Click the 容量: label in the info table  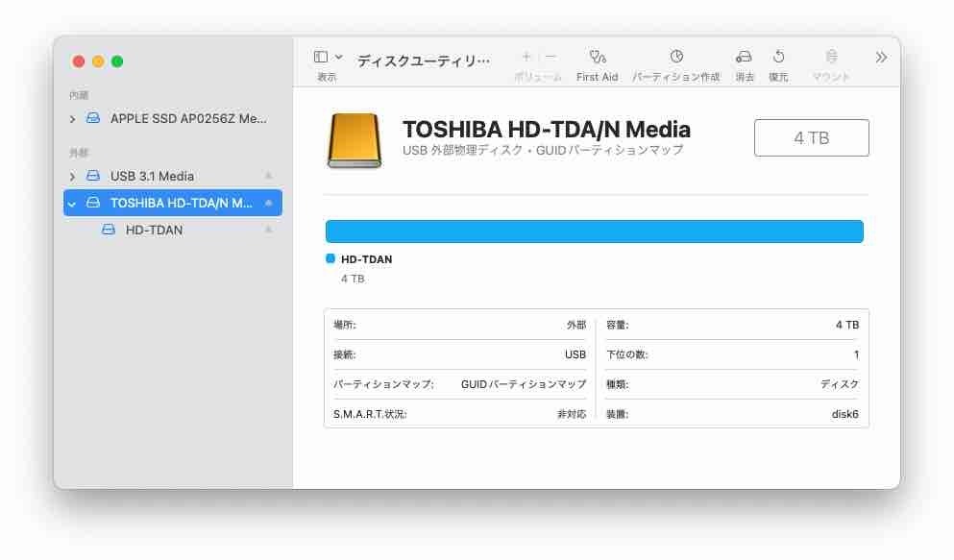[618, 325]
